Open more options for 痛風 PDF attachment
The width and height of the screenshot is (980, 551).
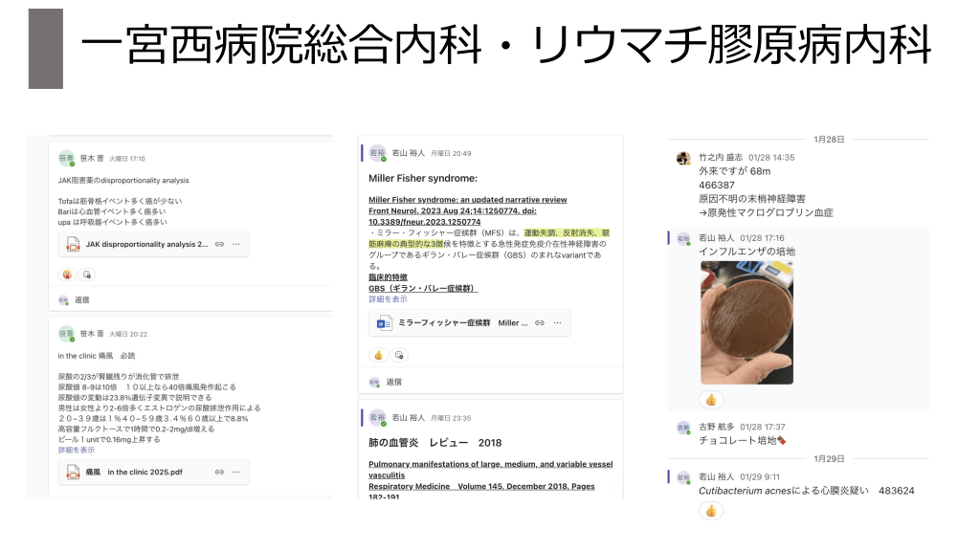[236, 472]
